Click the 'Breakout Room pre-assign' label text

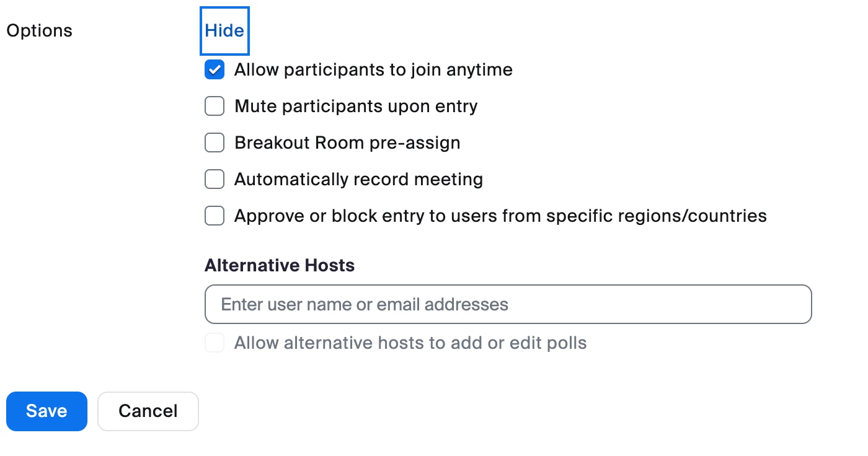[347, 143]
